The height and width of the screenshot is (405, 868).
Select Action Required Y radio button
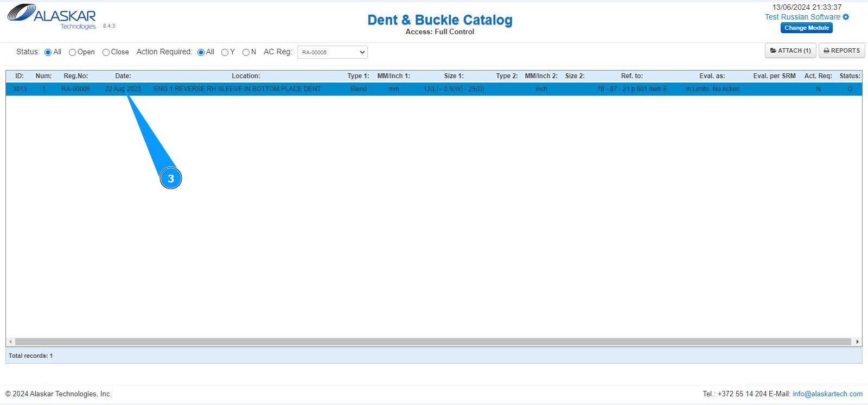click(x=225, y=52)
